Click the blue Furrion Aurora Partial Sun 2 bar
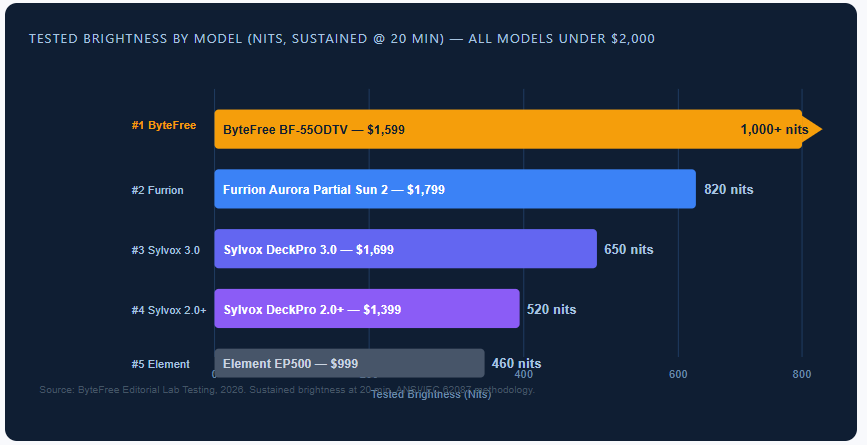 coord(455,189)
